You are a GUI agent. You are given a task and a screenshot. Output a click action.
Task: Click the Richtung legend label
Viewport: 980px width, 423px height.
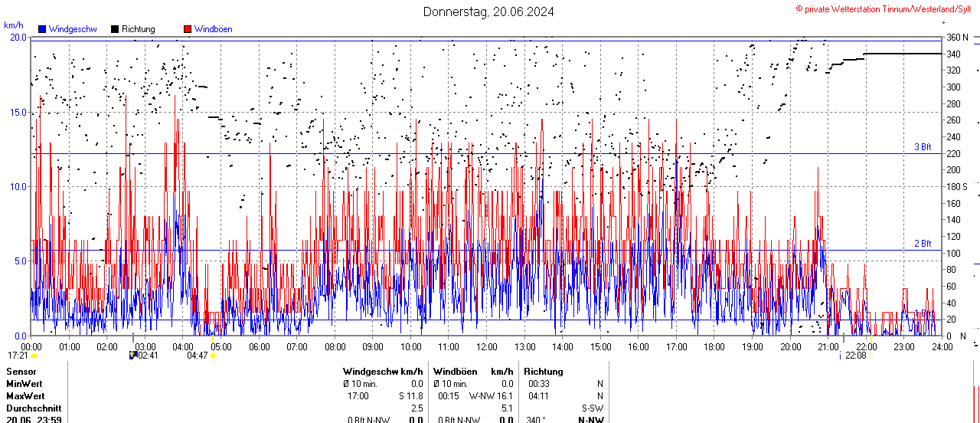pos(139,29)
